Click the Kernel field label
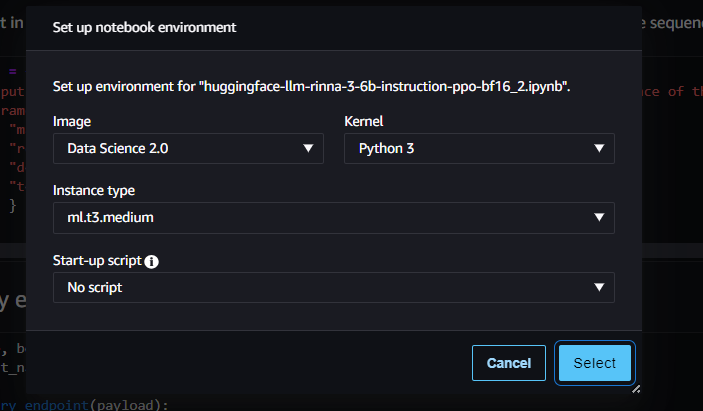The height and width of the screenshot is (411, 703). pos(364,121)
